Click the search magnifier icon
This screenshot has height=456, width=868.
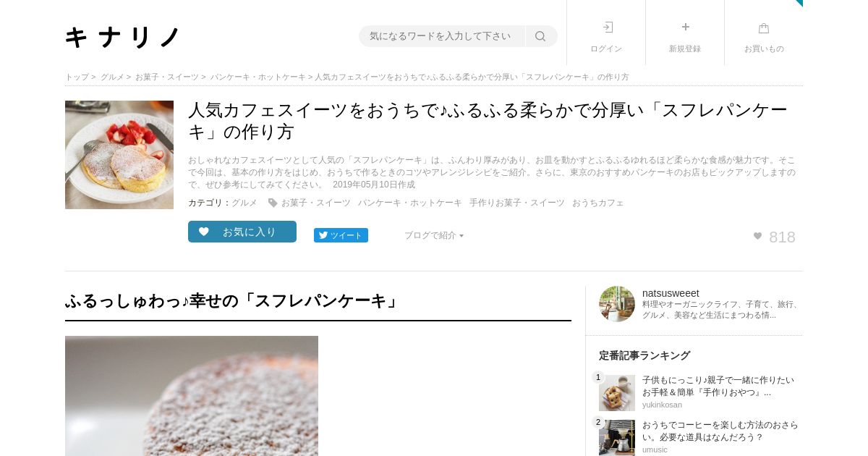(540, 36)
